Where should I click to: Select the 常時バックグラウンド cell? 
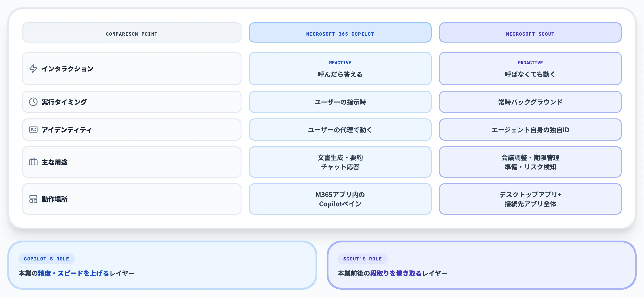click(x=530, y=102)
